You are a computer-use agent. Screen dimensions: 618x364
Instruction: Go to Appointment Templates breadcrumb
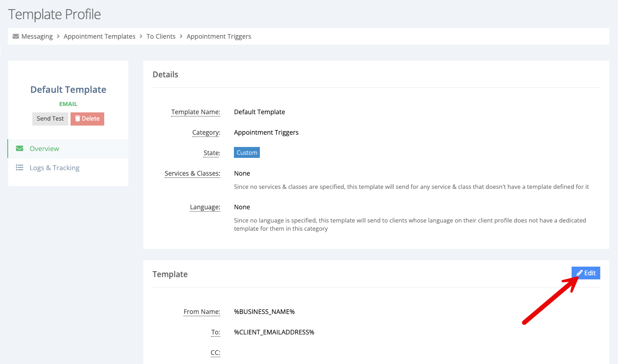[x=100, y=36]
